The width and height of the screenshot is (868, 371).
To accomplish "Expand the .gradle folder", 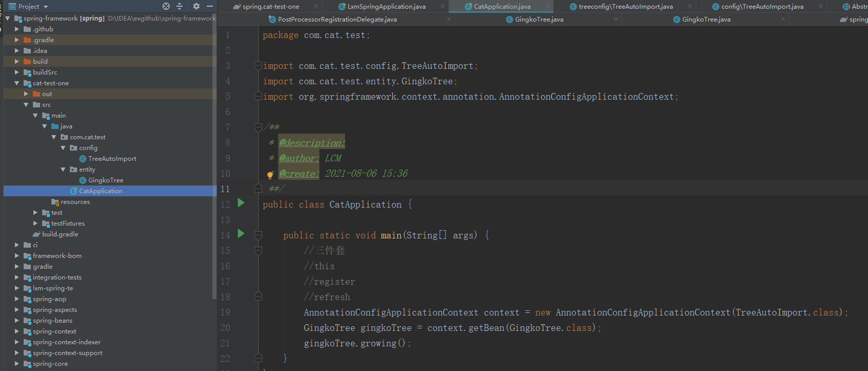I will coord(17,40).
